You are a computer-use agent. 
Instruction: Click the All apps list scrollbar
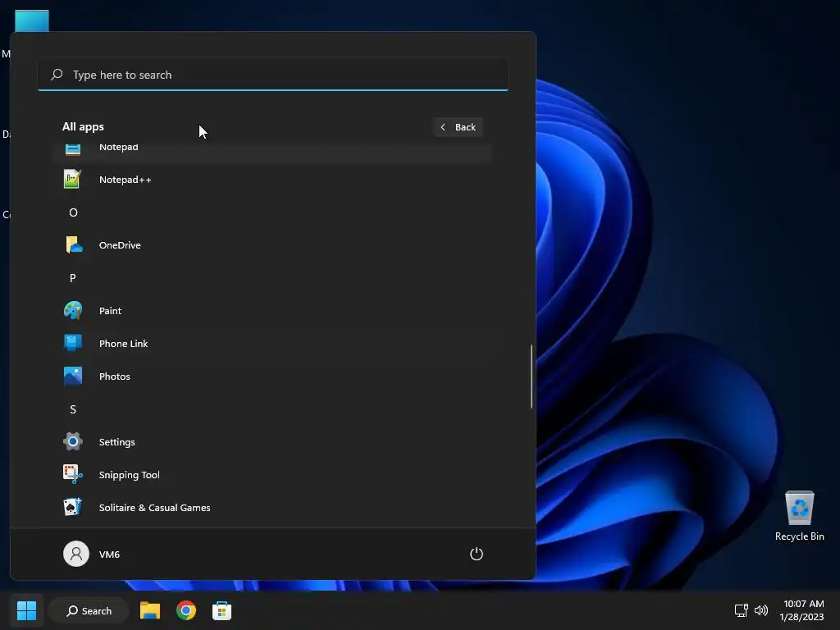coord(532,376)
